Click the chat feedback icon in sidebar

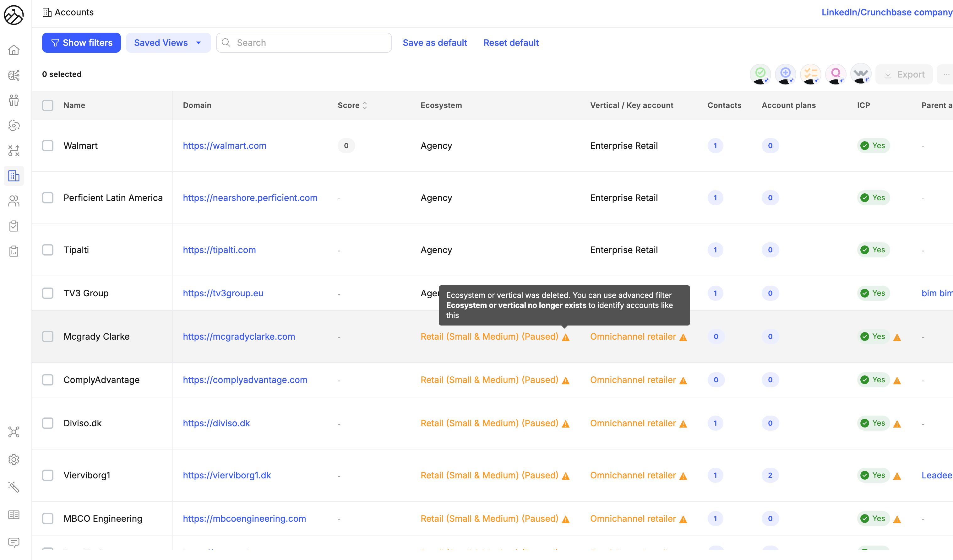(14, 542)
